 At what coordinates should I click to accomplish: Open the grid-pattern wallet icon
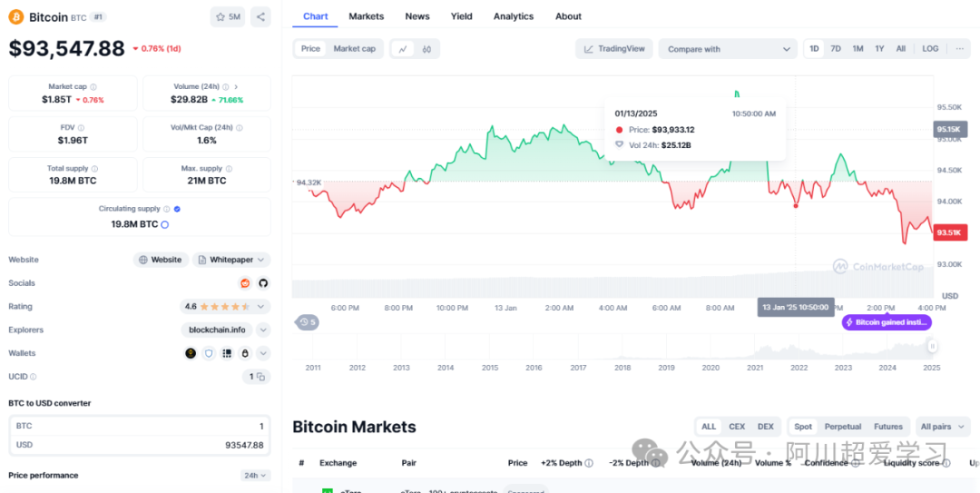(x=227, y=353)
